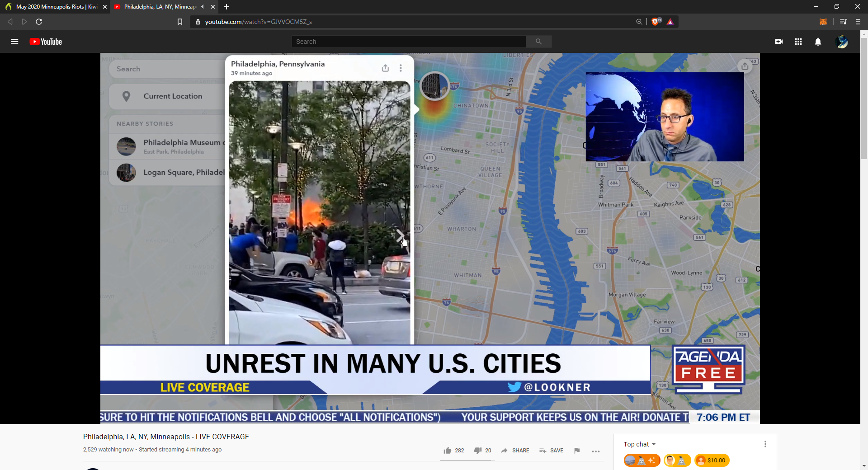Reload the page
Viewport: 868px width, 470px height.
39,22
